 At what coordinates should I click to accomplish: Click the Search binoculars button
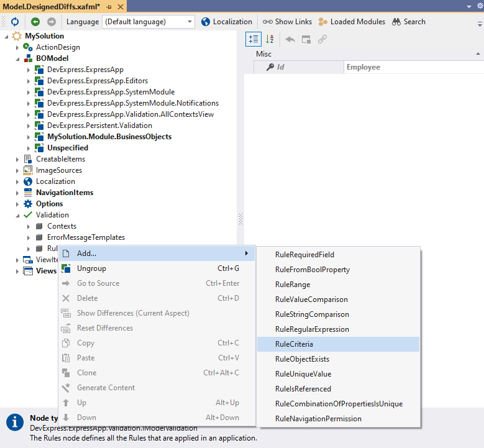[x=409, y=22]
